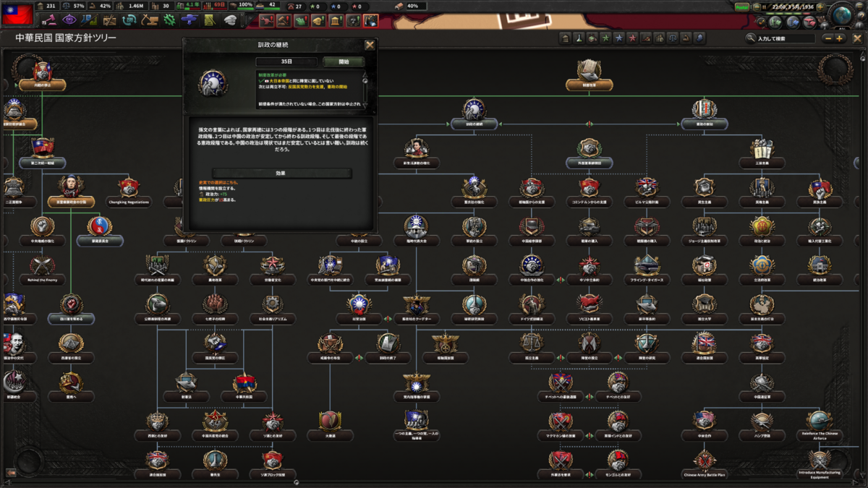
Task: Toggle the research flask focus filter
Action: click(x=578, y=38)
